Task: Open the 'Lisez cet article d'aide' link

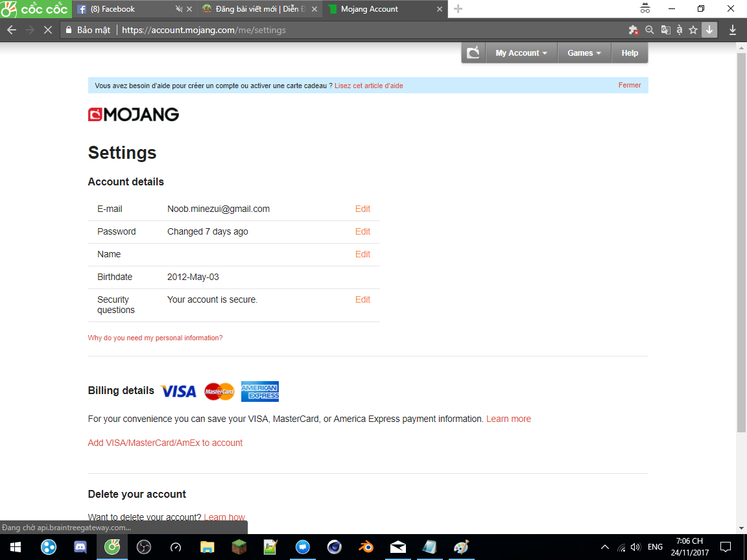Action: (x=369, y=86)
